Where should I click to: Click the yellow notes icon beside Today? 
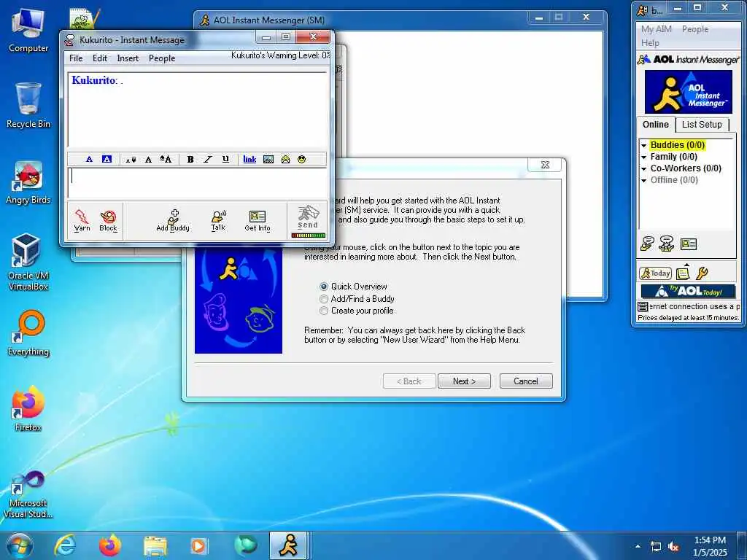click(x=683, y=273)
